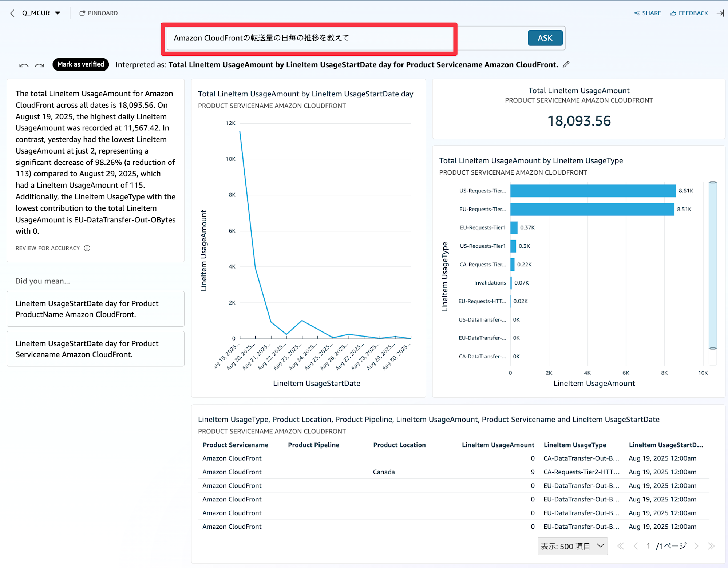This screenshot has height=568, width=728.
Task: Edit the interpretation with pencil icon
Action: point(566,64)
